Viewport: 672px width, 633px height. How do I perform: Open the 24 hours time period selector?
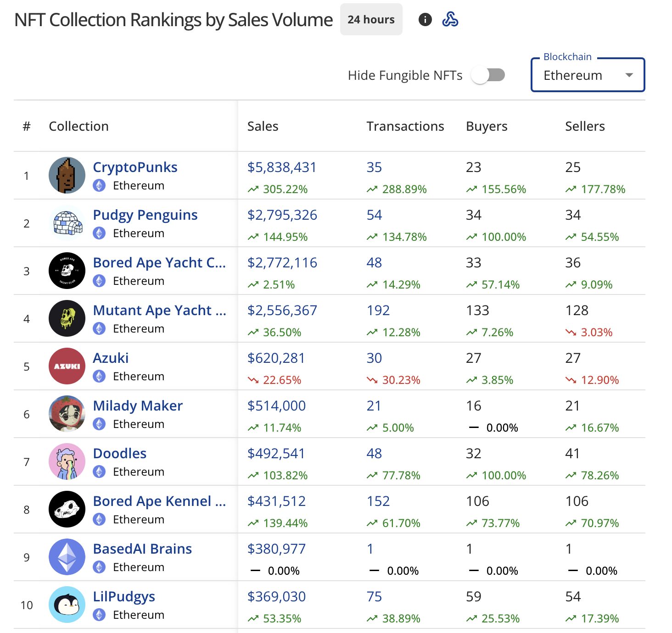(371, 19)
